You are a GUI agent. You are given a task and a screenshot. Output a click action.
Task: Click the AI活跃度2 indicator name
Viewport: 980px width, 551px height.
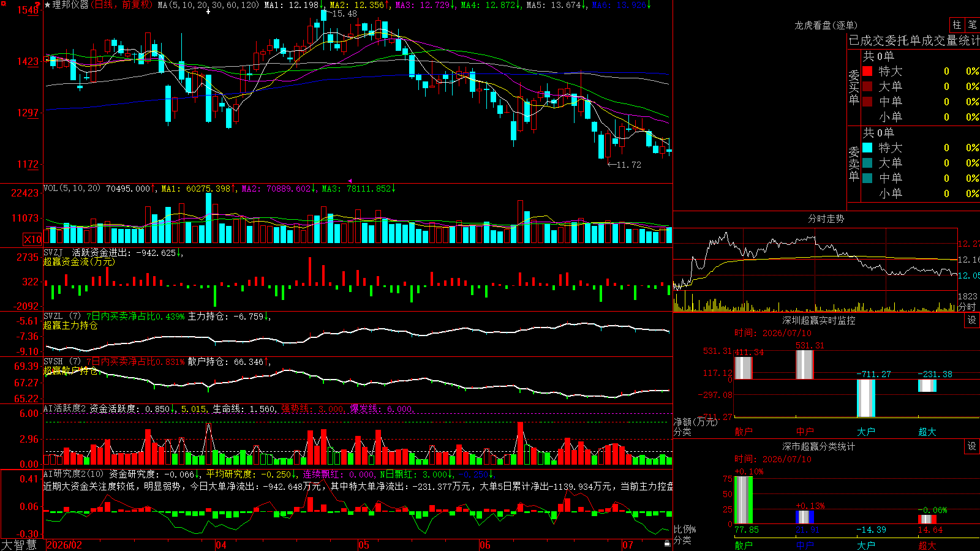coord(65,408)
